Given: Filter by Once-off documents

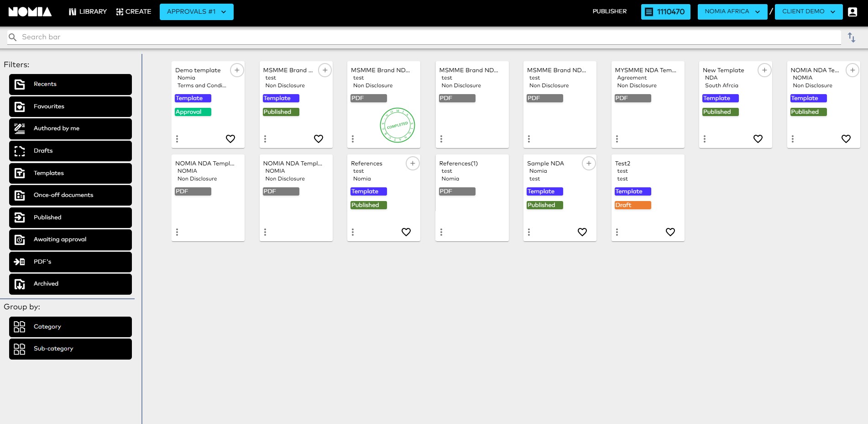Looking at the screenshot, I should point(70,195).
